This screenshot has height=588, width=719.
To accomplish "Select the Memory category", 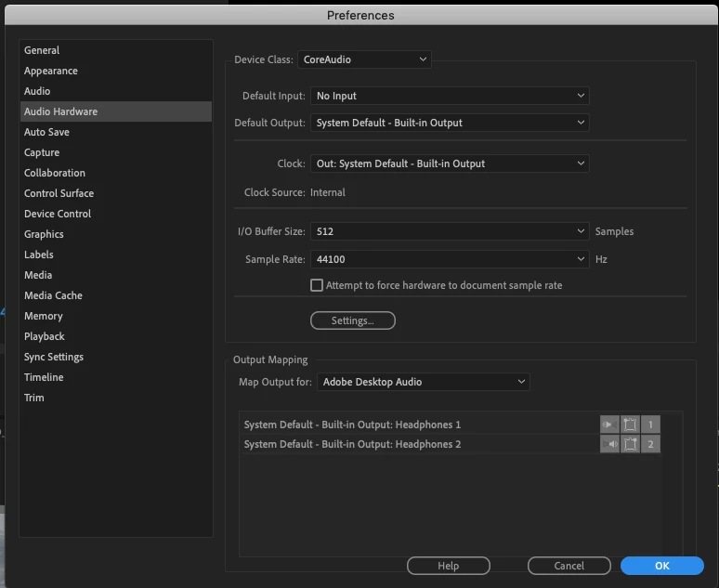I will coord(116,316).
